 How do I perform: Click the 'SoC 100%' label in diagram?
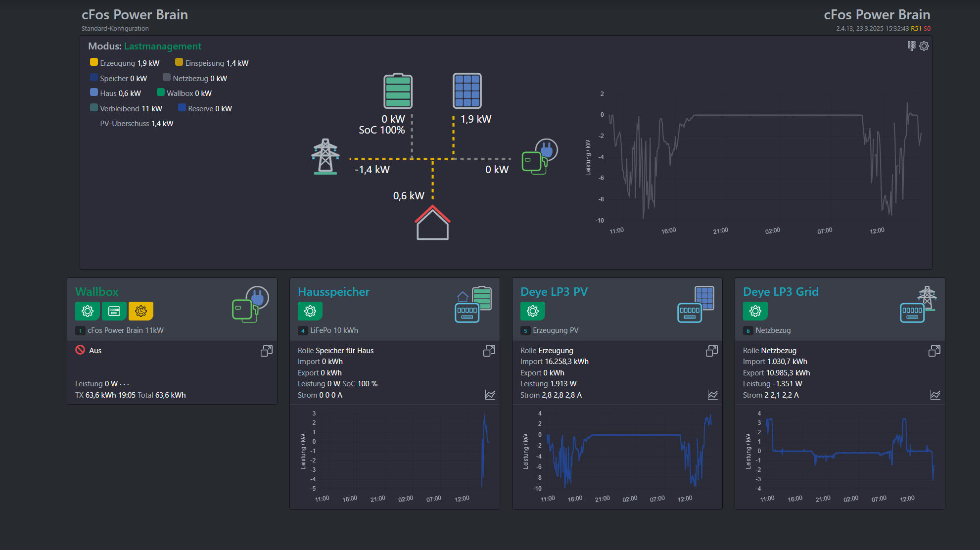pyautogui.click(x=381, y=130)
